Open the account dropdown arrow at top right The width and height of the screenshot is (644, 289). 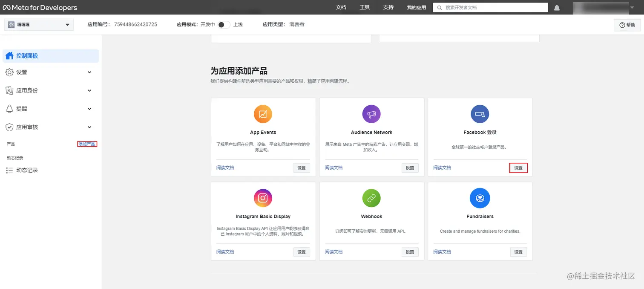tap(631, 8)
